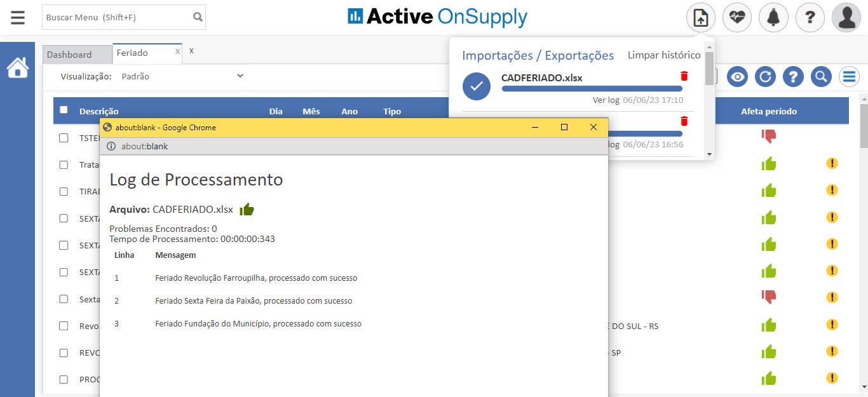Check the select-all checkbox in the table header
The width and height of the screenshot is (868, 397).
click(x=63, y=109)
